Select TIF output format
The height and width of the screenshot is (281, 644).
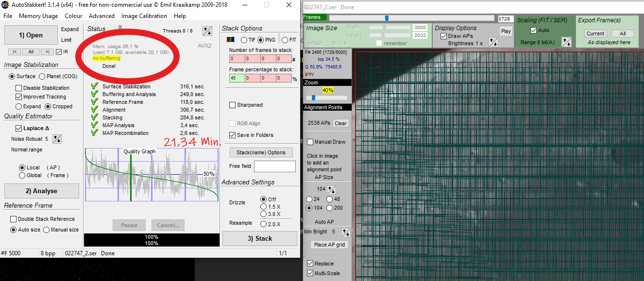[244, 40]
